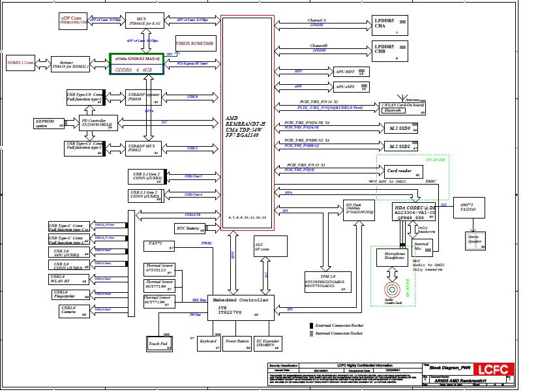
Task: Select the Thermal Sensor G753T11U block
Action: tap(159, 269)
